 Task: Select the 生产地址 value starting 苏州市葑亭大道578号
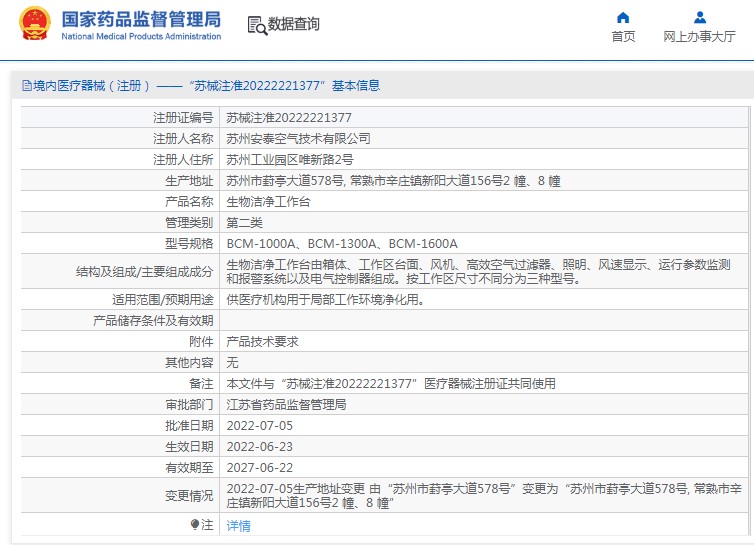[393, 181]
